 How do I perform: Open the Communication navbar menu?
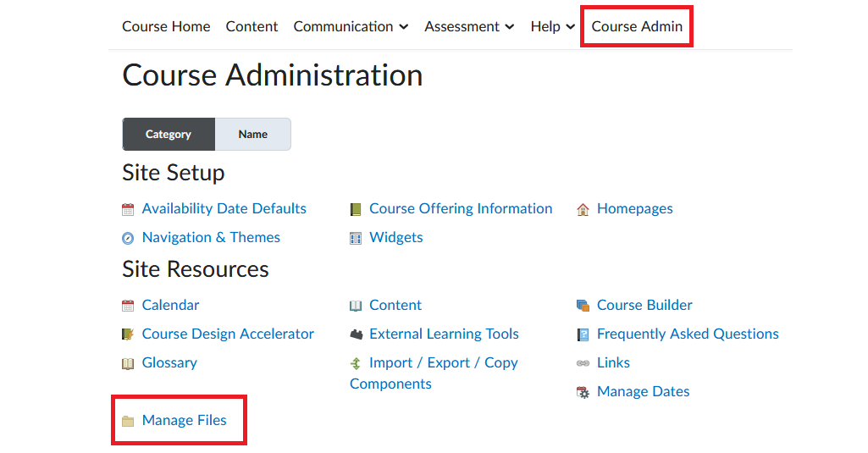click(351, 26)
